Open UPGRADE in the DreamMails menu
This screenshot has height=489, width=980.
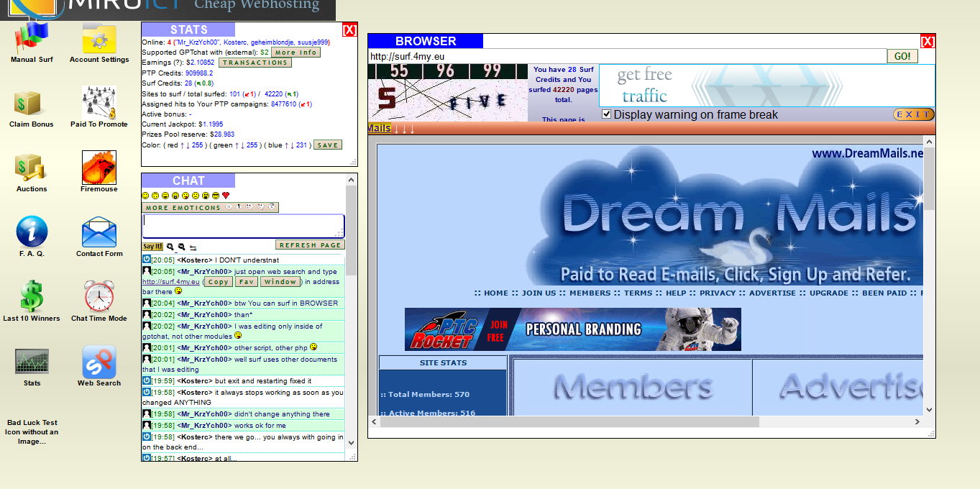(829, 293)
